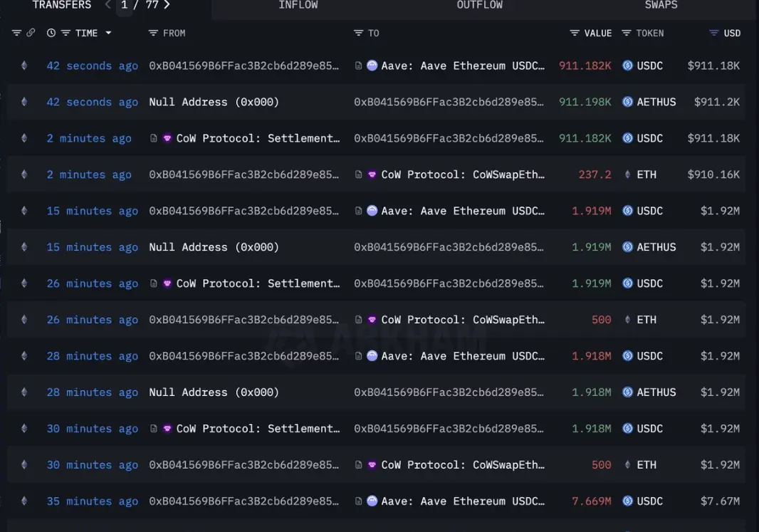Click the Aave logo in the 1.918M USDC row

[x=372, y=356]
